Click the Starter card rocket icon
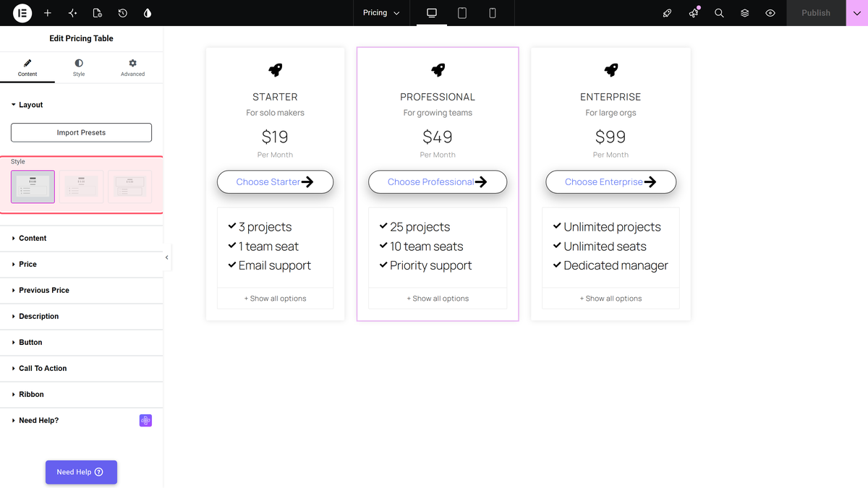The image size is (868, 488). (x=276, y=70)
